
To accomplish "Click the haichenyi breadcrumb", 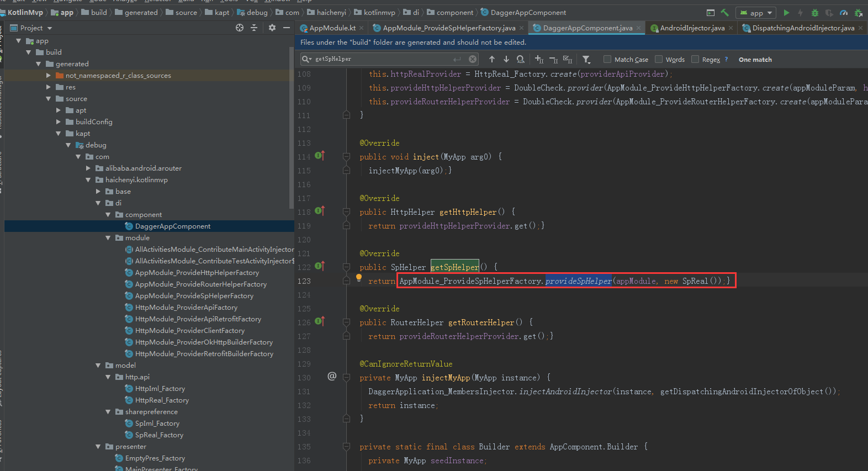I will [327, 12].
